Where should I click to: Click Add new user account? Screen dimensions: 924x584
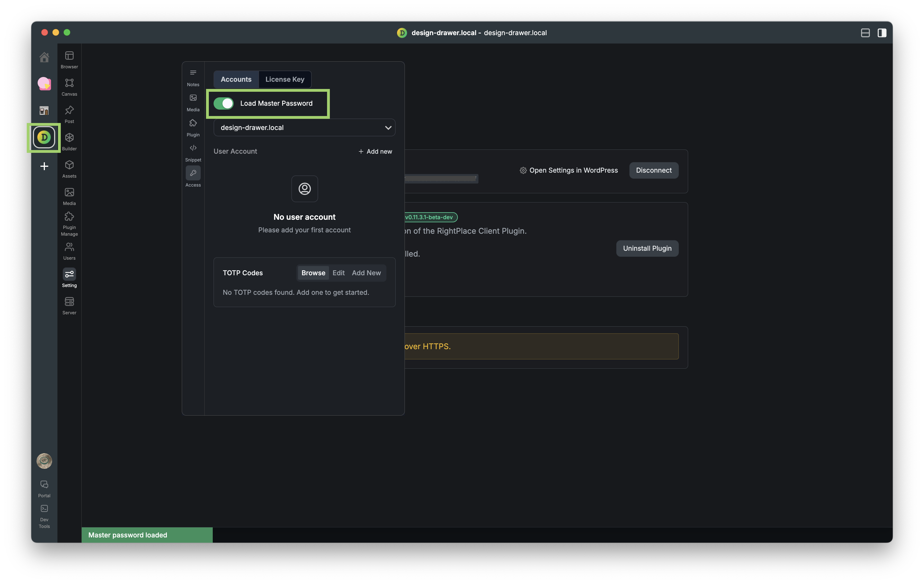[x=375, y=151]
